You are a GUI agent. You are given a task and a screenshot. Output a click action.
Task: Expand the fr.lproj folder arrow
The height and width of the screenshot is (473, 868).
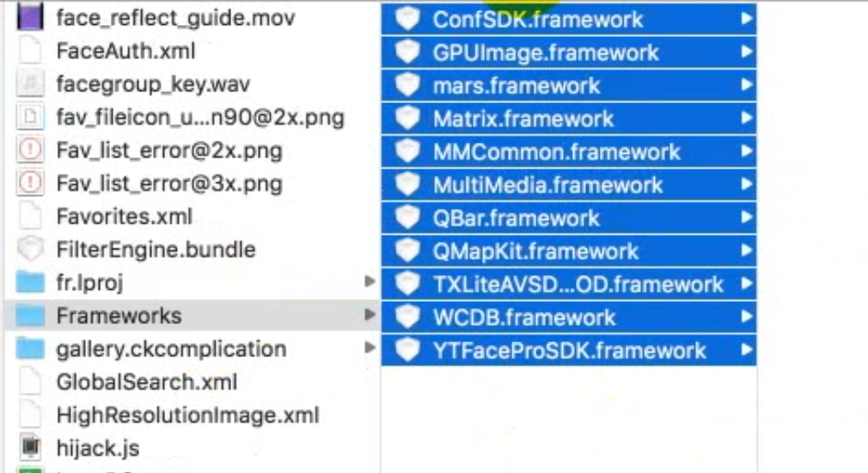[x=370, y=281]
